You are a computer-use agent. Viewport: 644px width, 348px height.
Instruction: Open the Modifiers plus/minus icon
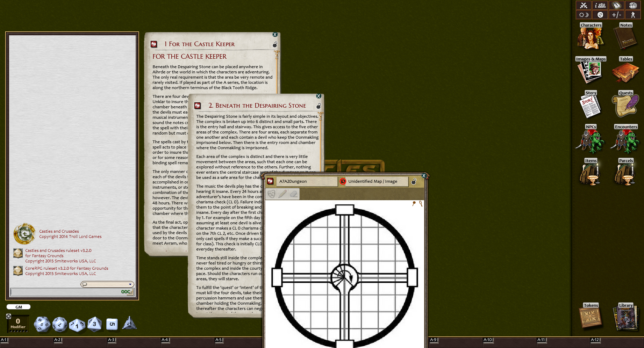(616, 15)
